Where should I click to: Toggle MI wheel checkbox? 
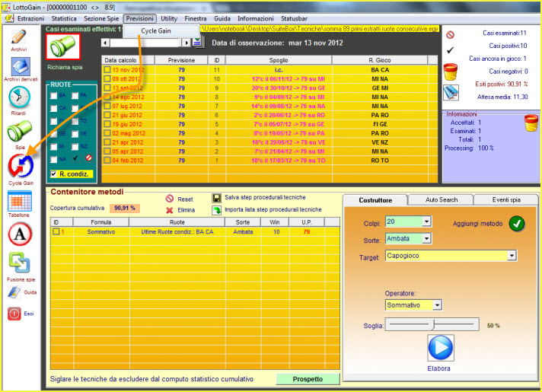[53, 147]
